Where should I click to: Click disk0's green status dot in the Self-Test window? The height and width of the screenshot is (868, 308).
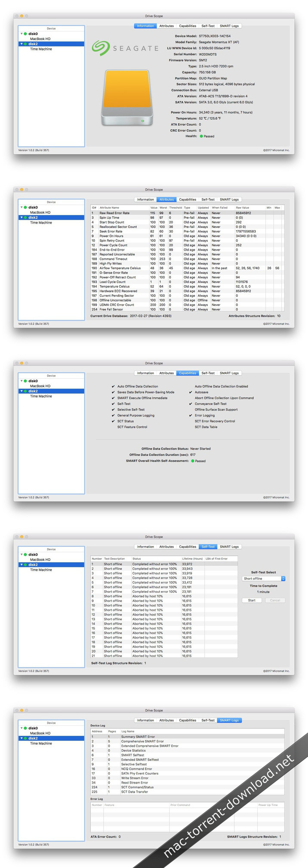pos(25,554)
